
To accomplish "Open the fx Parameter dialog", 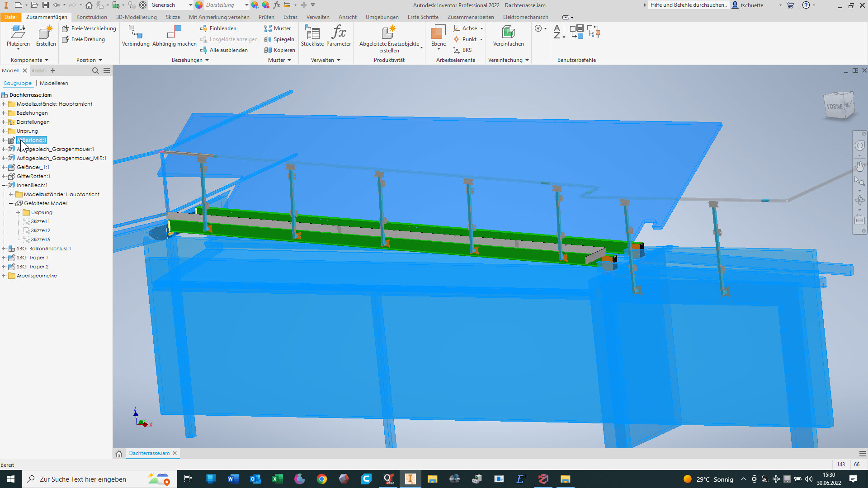I will (x=338, y=32).
